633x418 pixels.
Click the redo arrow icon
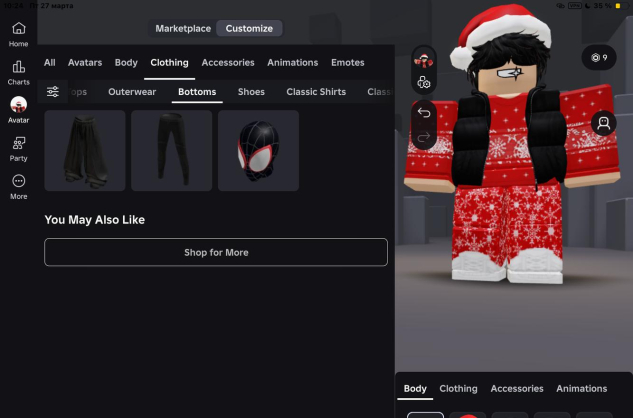(x=424, y=136)
